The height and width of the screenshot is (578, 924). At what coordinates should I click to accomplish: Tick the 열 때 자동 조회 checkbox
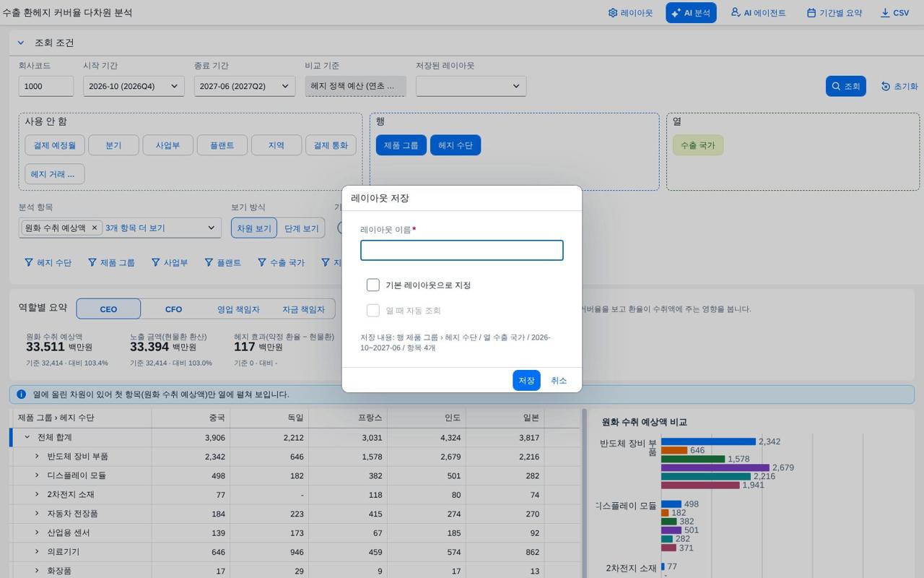pos(373,311)
